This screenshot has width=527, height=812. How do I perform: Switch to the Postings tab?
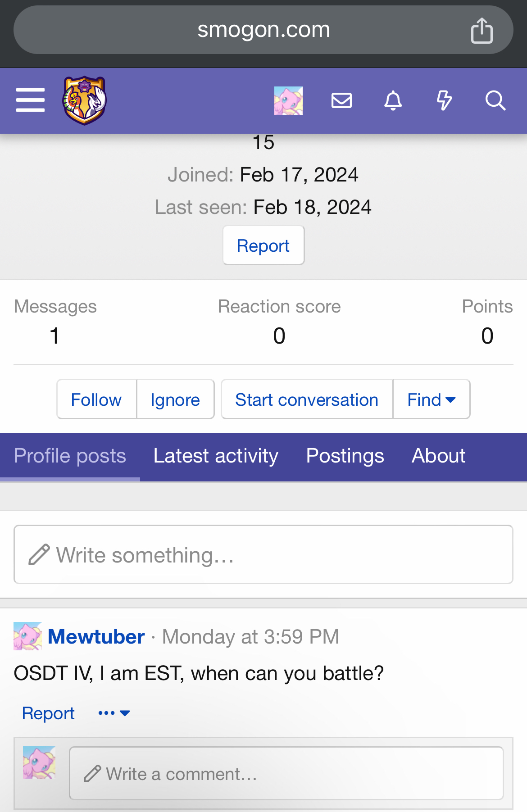pos(345,456)
